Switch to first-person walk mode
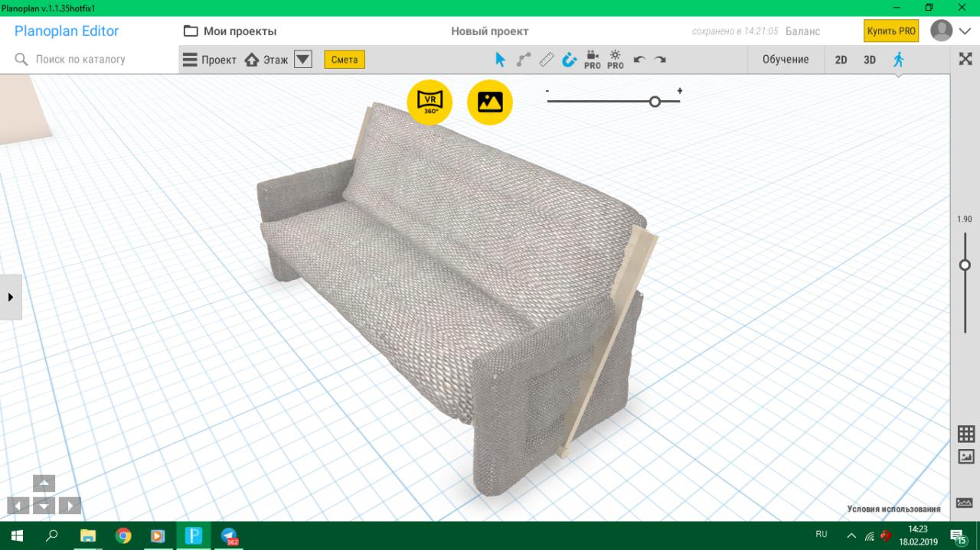Screen dimensions: 980x550 point(899,60)
